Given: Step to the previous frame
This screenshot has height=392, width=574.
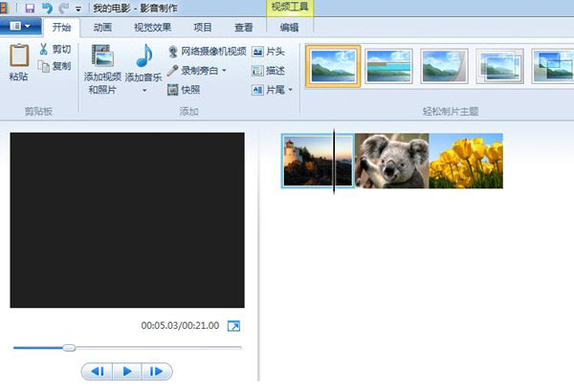Looking at the screenshot, I should click(97, 371).
